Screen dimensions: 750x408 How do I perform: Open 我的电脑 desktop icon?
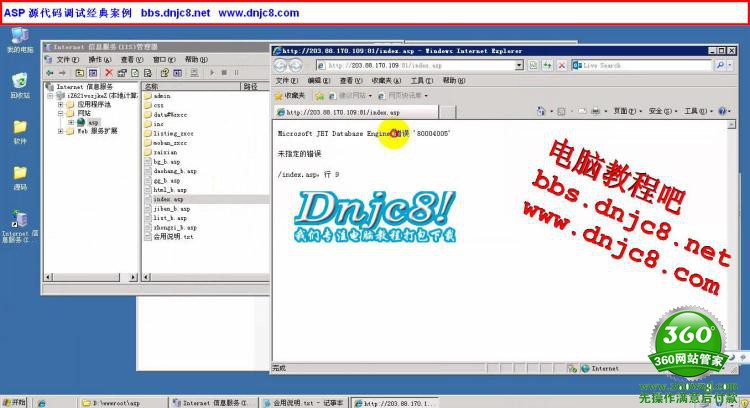(20, 40)
